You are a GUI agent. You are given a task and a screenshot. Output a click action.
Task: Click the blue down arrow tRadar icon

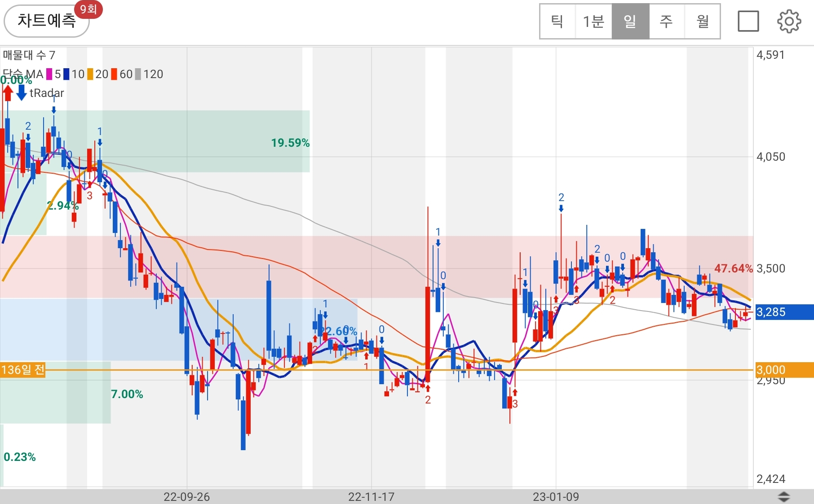tap(21, 93)
